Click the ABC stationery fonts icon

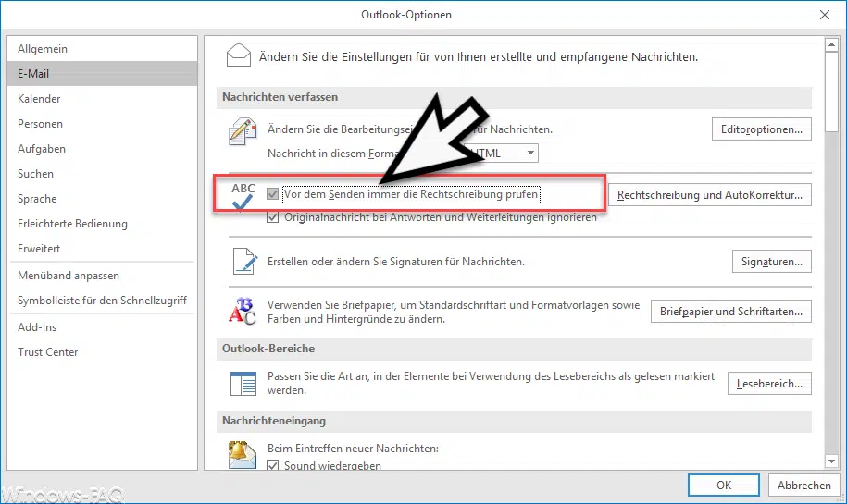242,312
